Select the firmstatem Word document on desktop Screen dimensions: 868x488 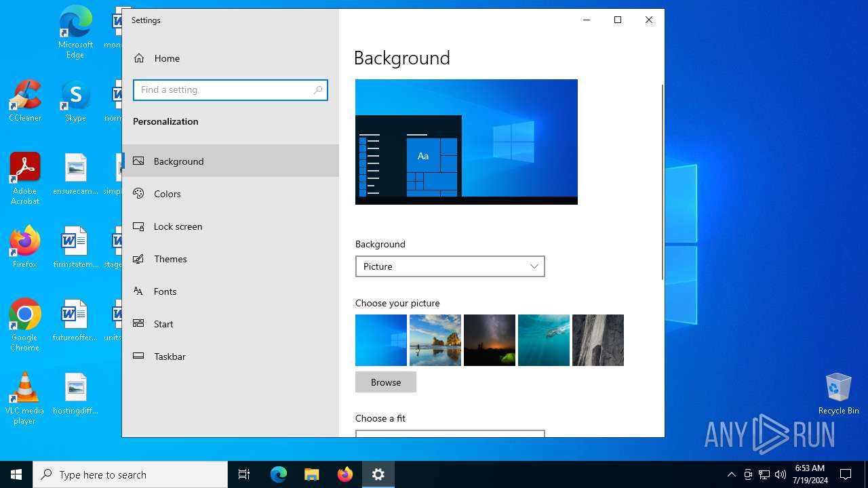coord(75,247)
